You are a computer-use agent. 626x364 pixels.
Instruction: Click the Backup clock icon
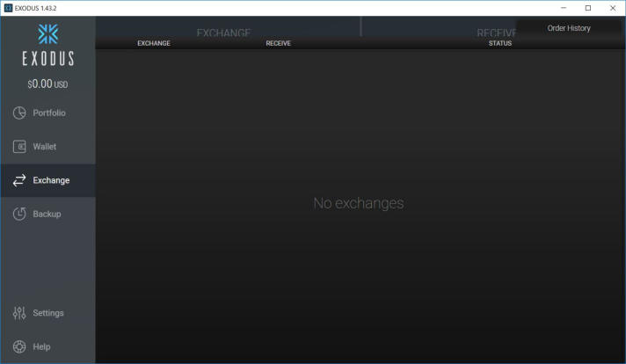19,214
